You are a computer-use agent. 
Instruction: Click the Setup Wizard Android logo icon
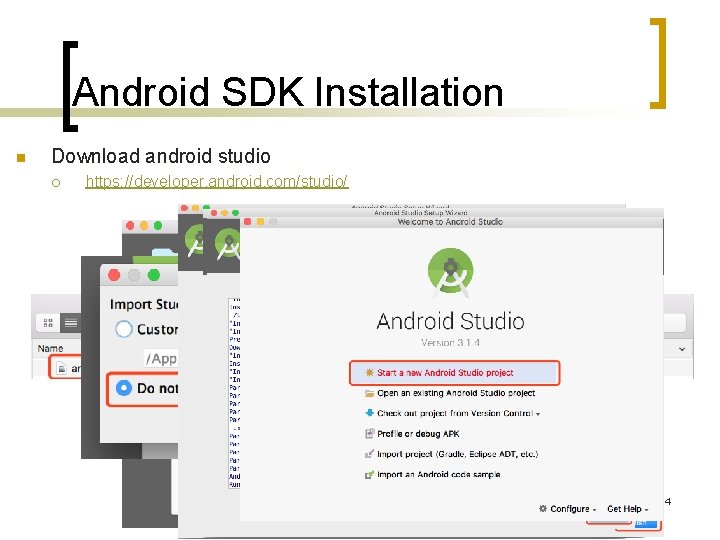point(228,243)
